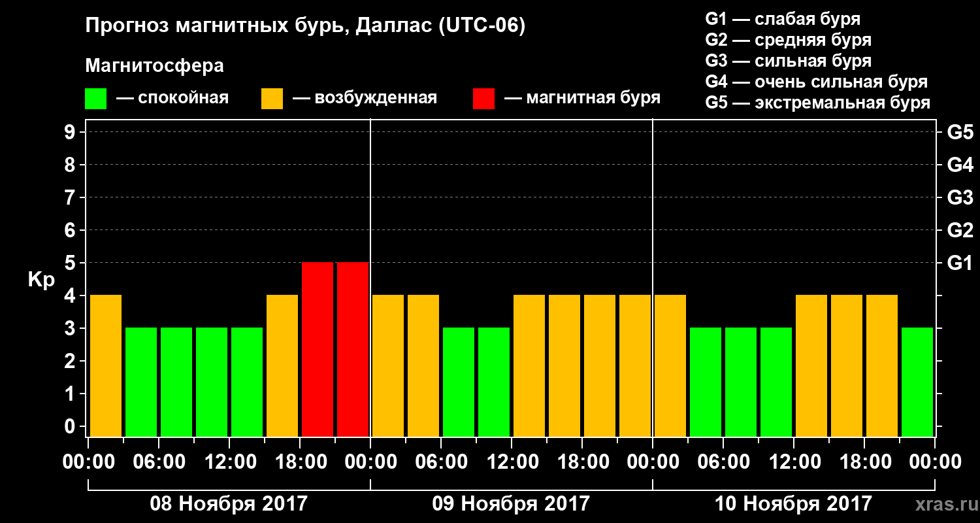
Task: Select the chart title mentioning Даллас (UTC-06)
Action: pyautogui.click(x=305, y=27)
